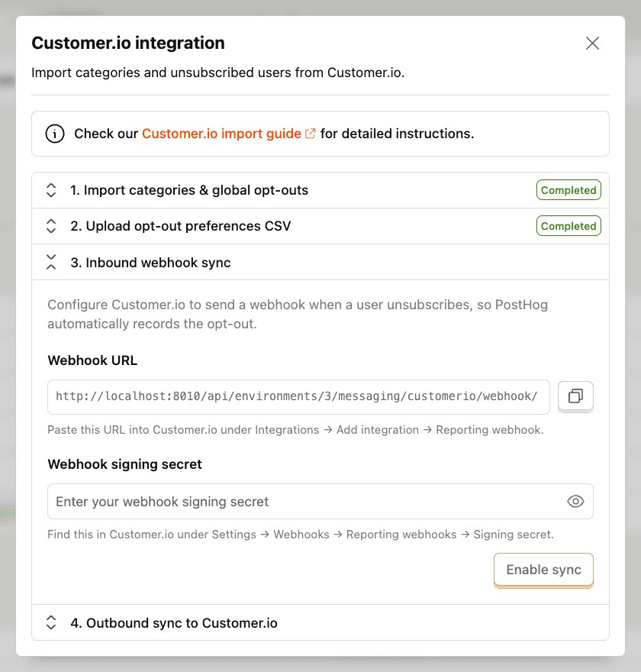Click the 'Webhook signing secret' label

click(x=124, y=464)
